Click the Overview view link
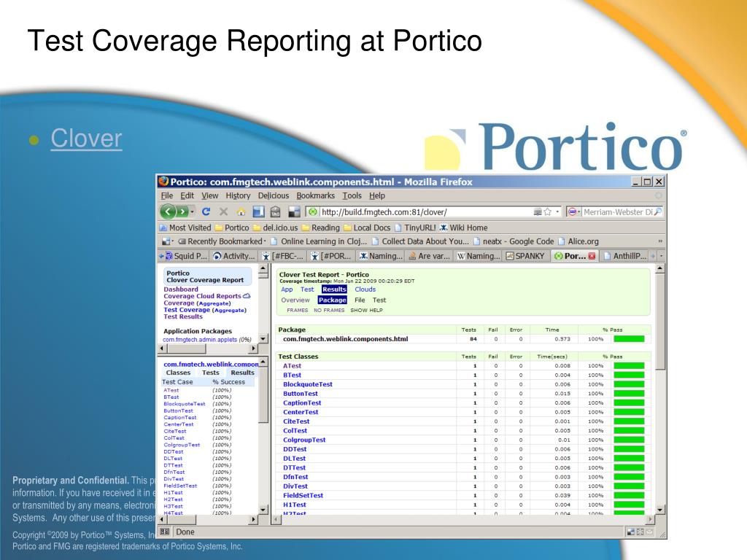The width and height of the screenshot is (747, 560). point(295,300)
